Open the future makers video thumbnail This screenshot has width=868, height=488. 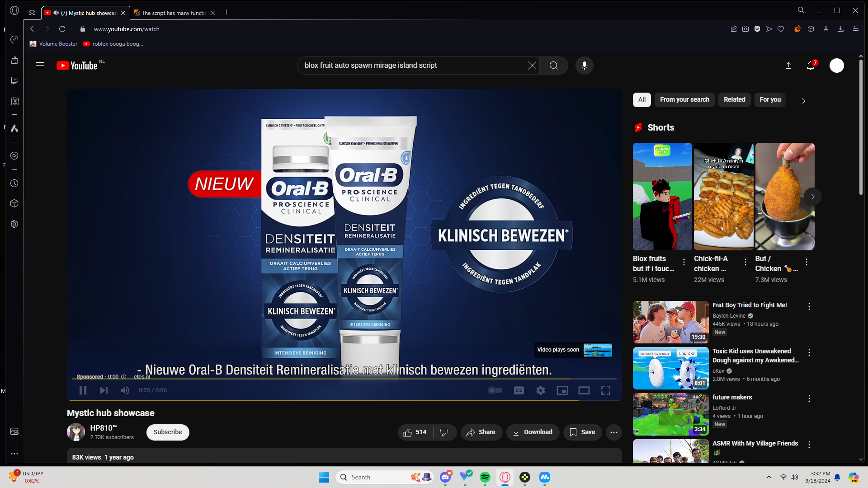pyautogui.click(x=671, y=414)
